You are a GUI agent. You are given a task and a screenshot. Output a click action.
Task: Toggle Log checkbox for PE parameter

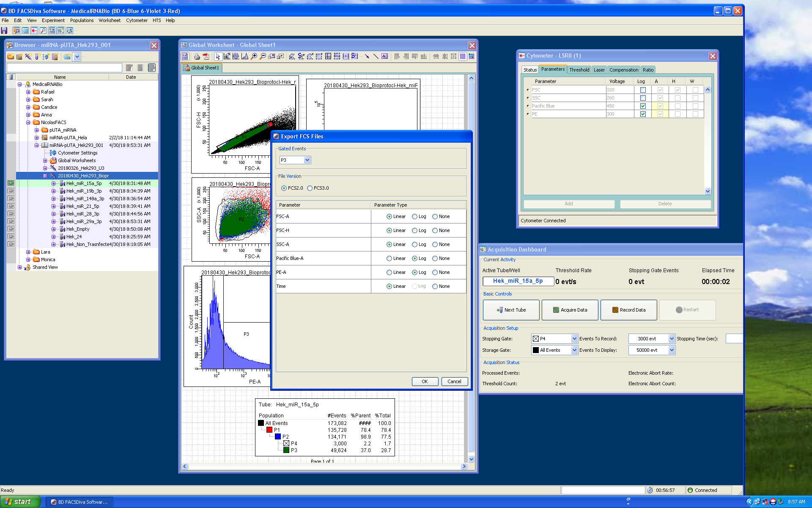pyautogui.click(x=643, y=114)
